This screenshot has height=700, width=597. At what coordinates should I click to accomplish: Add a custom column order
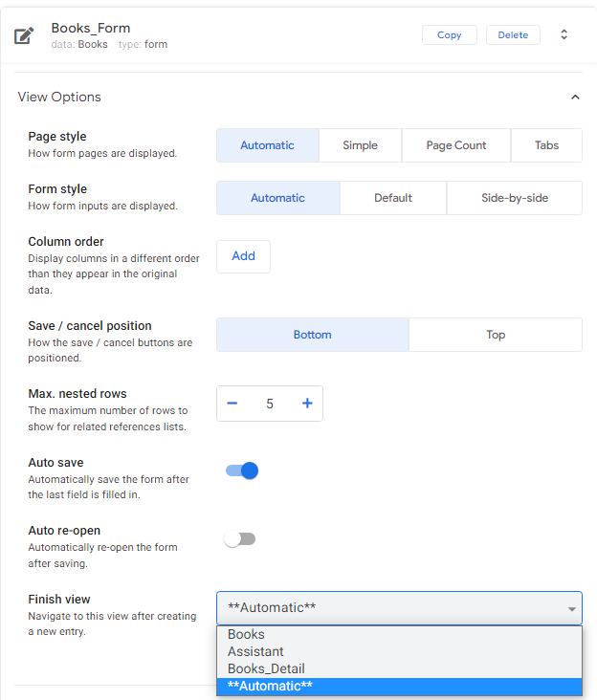[243, 256]
